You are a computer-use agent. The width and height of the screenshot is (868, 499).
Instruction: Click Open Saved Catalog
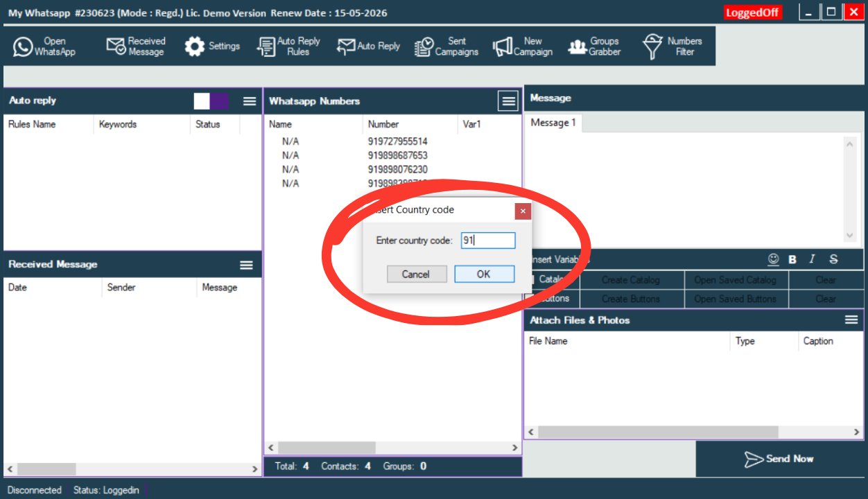735,280
